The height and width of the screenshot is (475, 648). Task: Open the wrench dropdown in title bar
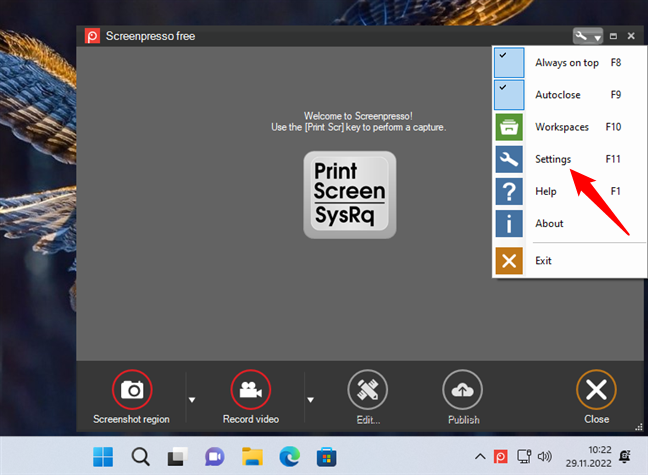[x=588, y=36]
